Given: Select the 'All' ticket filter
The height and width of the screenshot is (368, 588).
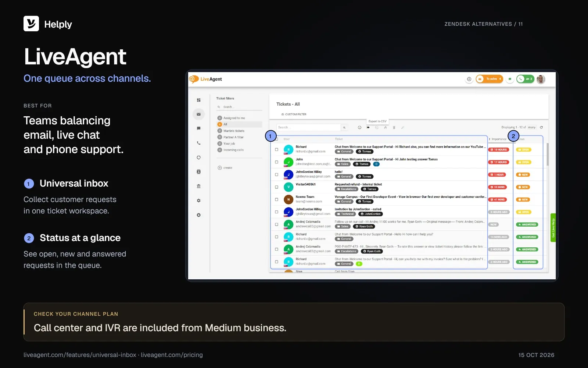Looking at the screenshot, I should pyautogui.click(x=239, y=124).
